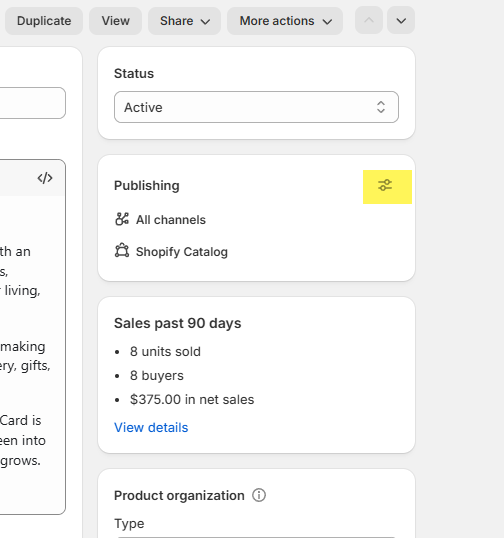Open the Publishing manage settings icon
Screen dimensions: 504x538
[x=385, y=185]
